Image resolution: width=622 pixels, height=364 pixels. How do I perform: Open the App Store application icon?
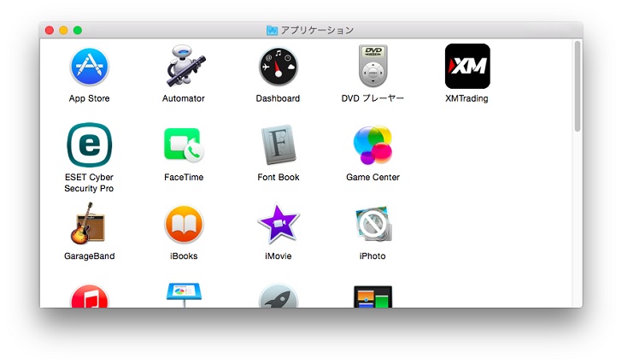click(89, 66)
